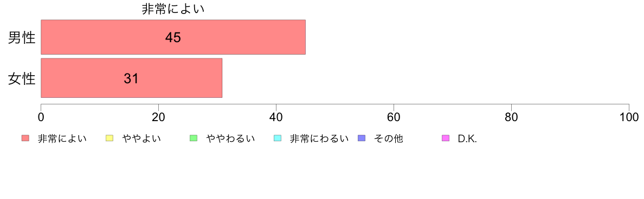Click the ややわるい legend text

(230, 138)
